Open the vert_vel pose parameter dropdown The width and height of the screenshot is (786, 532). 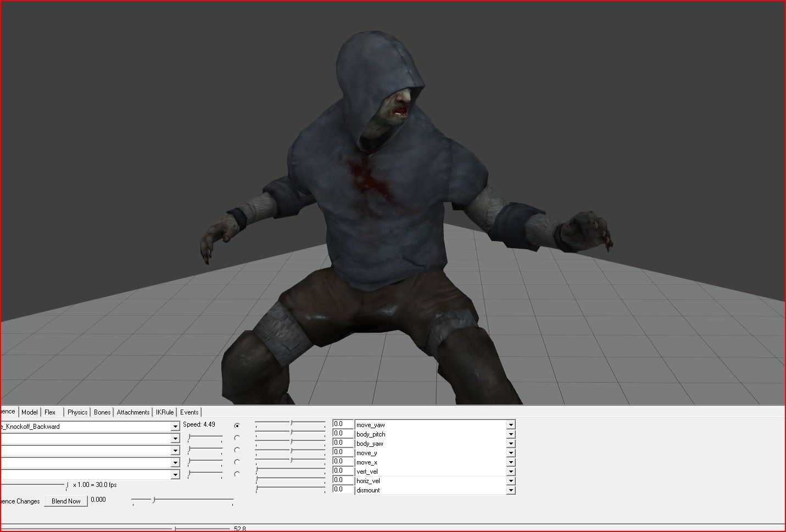pos(511,472)
